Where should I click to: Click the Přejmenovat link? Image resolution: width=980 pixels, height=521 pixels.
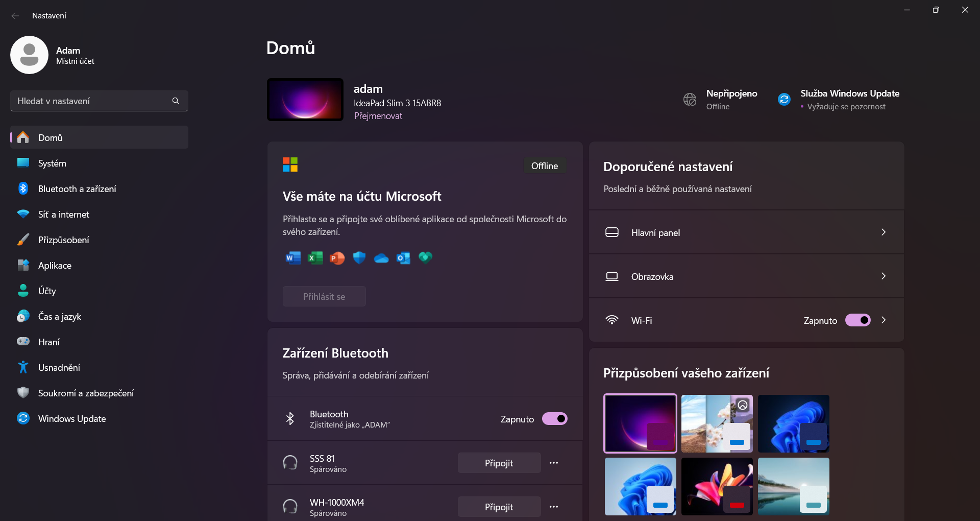[378, 116]
